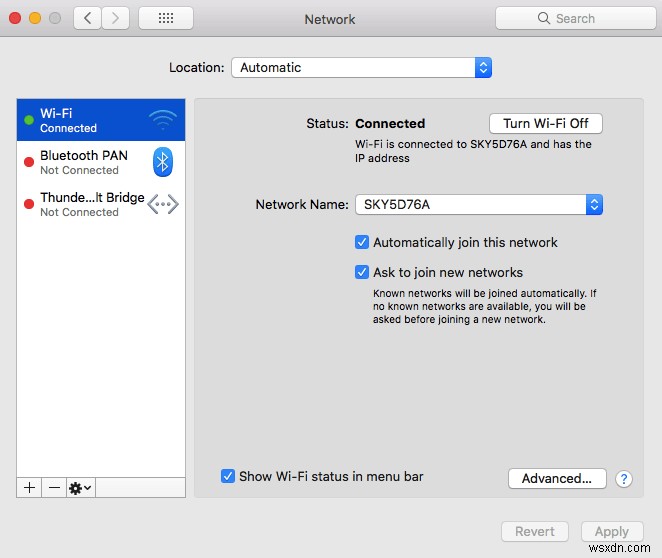Click the Wi-Fi signal icon in sidebar
The width and height of the screenshot is (662, 558).
point(163,120)
